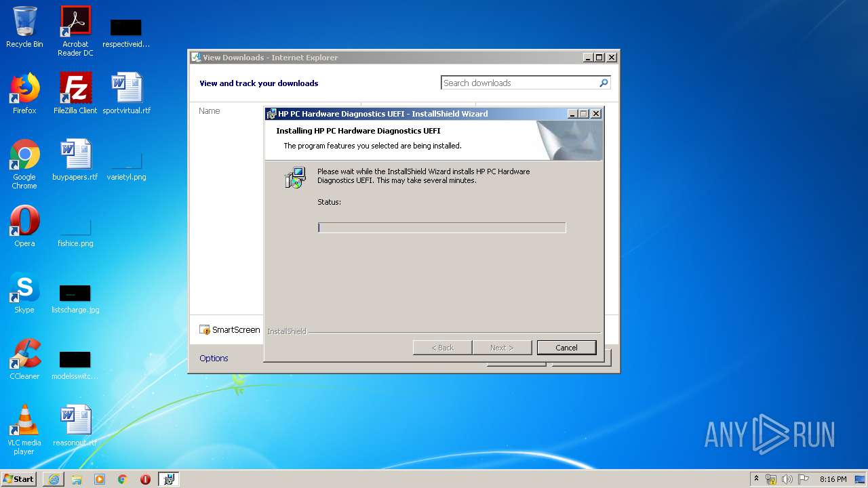Select the reasonout.rtf document icon
The image size is (868, 488).
pos(75,426)
